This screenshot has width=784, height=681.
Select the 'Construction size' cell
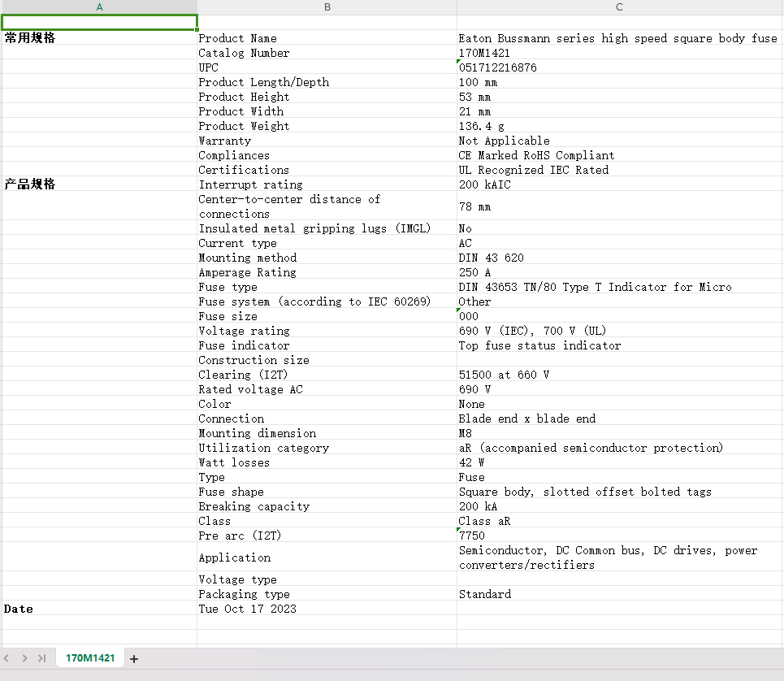327,360
